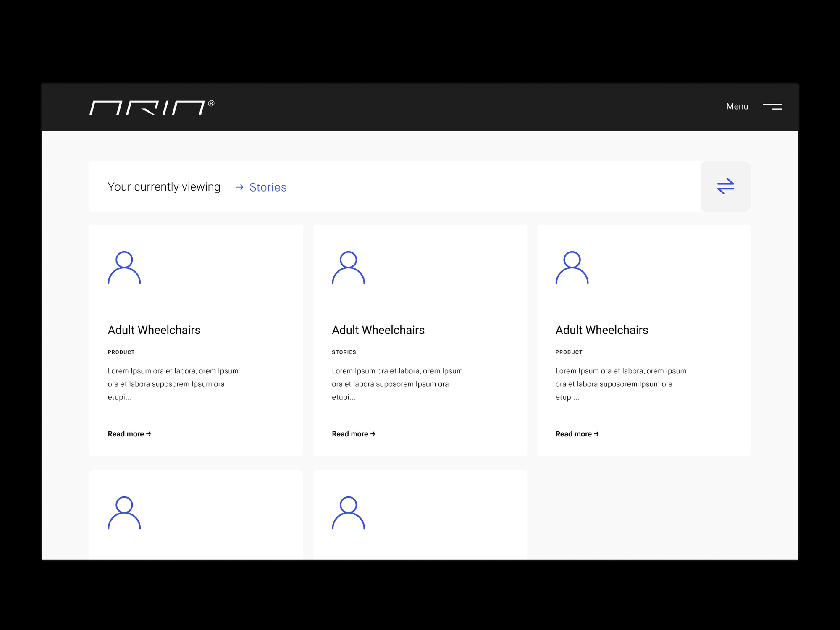Click Lorem Ipsum description on STORIES card
The height and width of the screenshot is (630, 840).
(x=397, y=384)
